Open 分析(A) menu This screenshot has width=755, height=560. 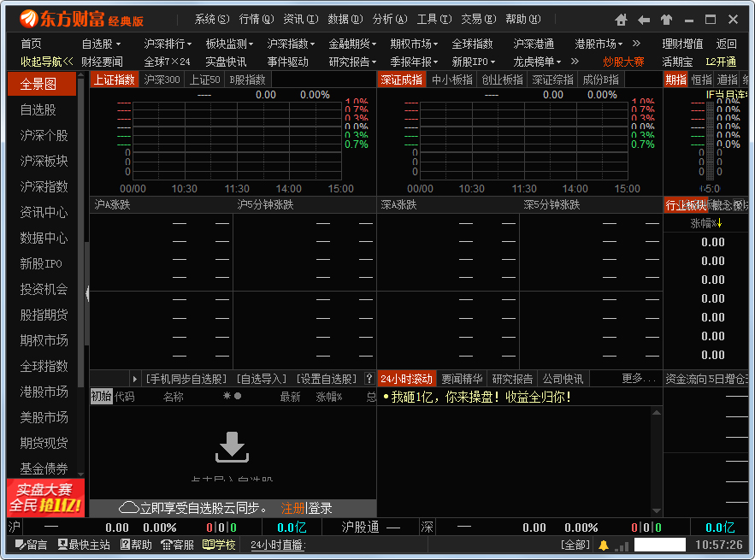(x=390, y=20)
